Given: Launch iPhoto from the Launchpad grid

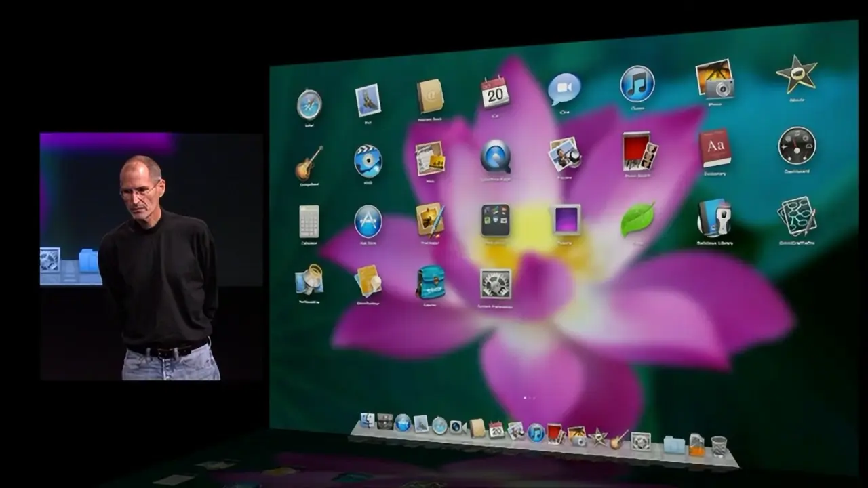Looking at the screenshot, I should 715,79.
